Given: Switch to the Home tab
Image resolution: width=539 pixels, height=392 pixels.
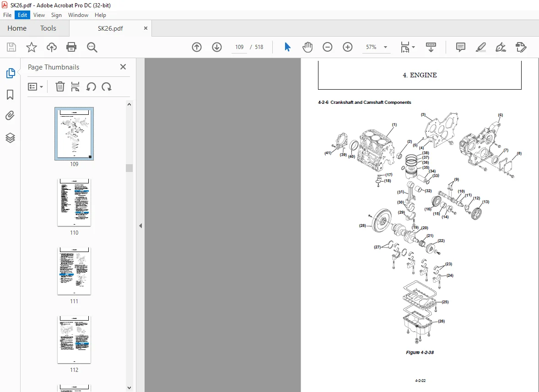Looking at the screenshot, I should coord(17,28).
